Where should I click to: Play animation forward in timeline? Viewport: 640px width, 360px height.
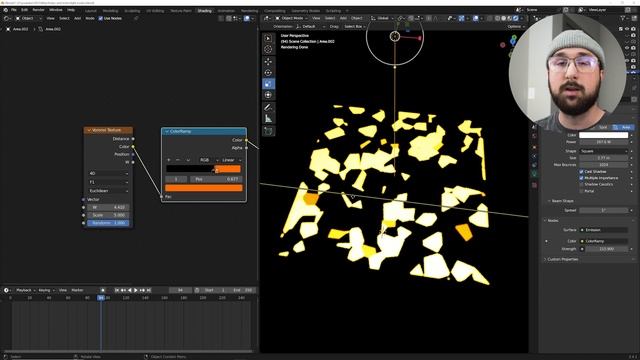136,290
